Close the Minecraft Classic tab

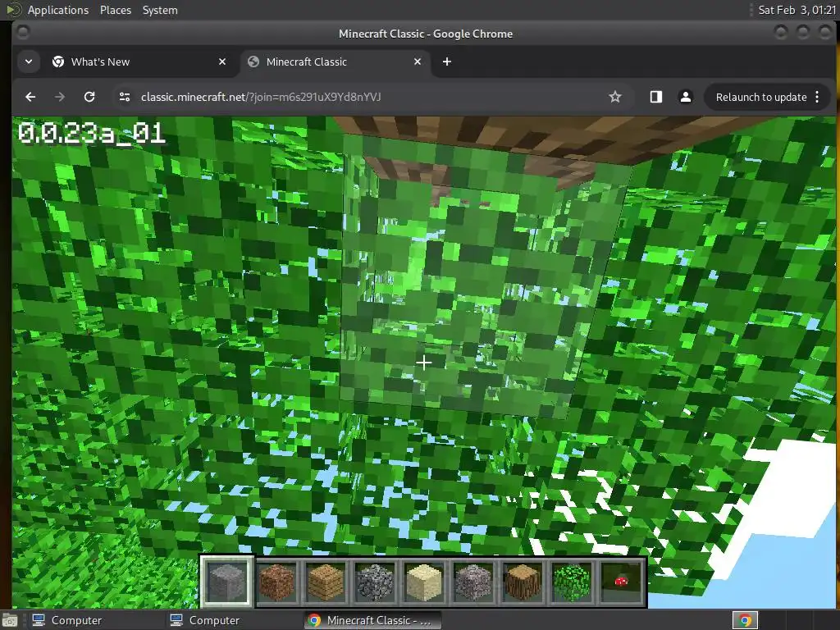click(x=418, y=62)
